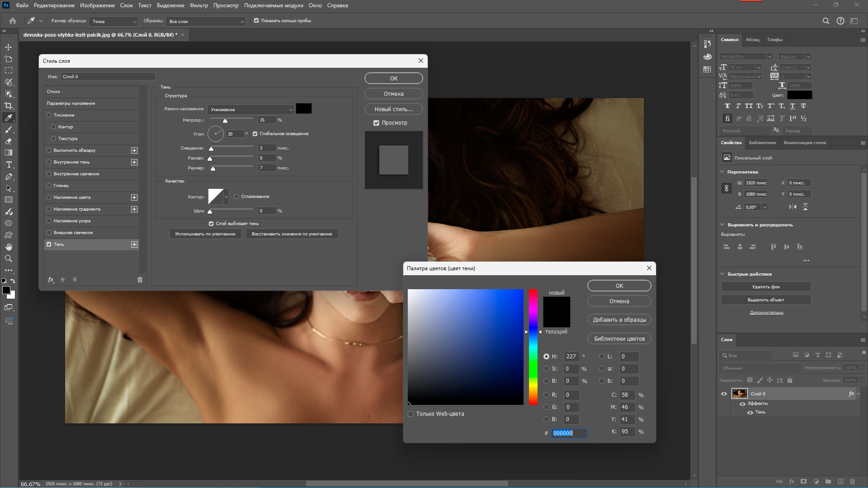
Task: Hide Слой 0 layer visibility eye
Action: pyautogui.click(x=724, y=394)
